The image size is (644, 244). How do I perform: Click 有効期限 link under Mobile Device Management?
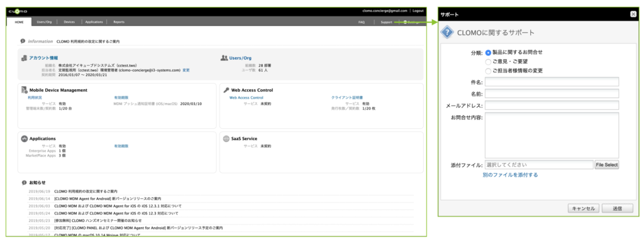[121, 97]
